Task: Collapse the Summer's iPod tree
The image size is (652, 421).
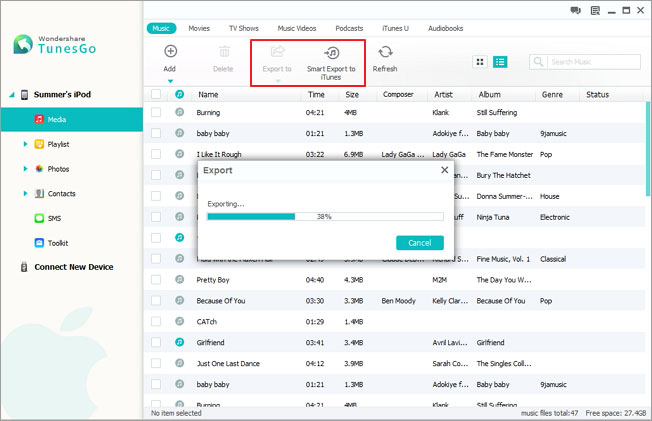Action: 12,95
